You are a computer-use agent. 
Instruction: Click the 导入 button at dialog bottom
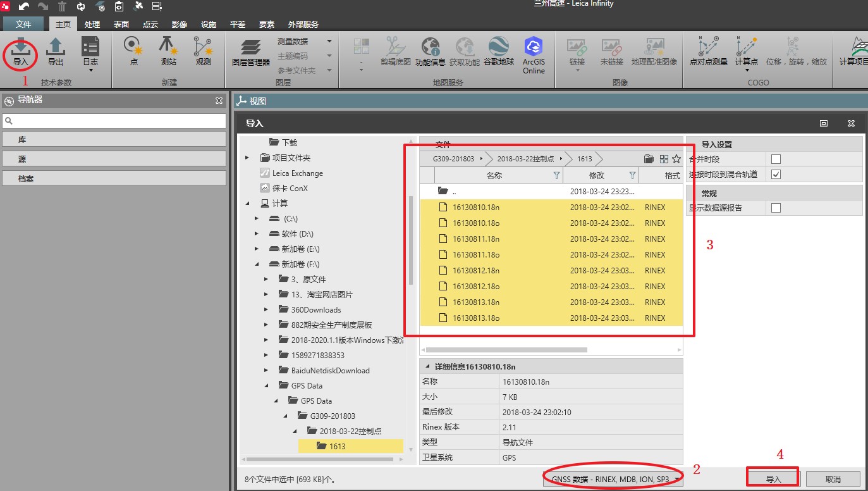(x=773, y=479)
